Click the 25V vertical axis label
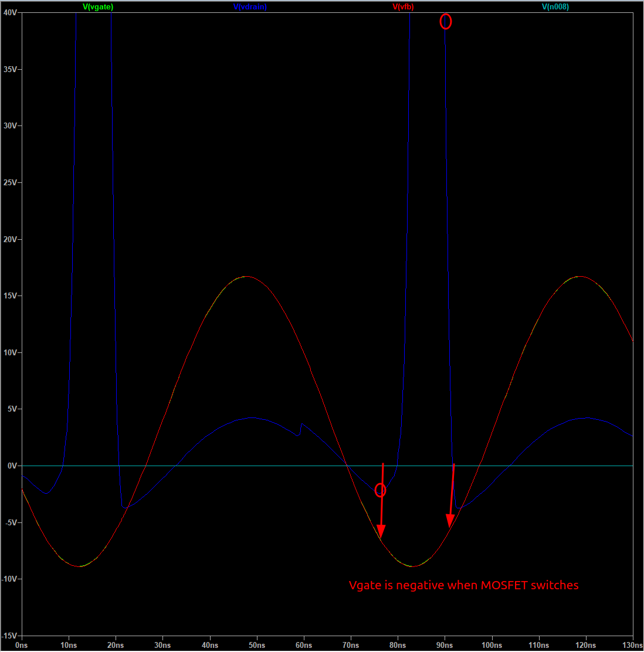The width and height of the screenshot is (644, 652). [x=10, y=182]
